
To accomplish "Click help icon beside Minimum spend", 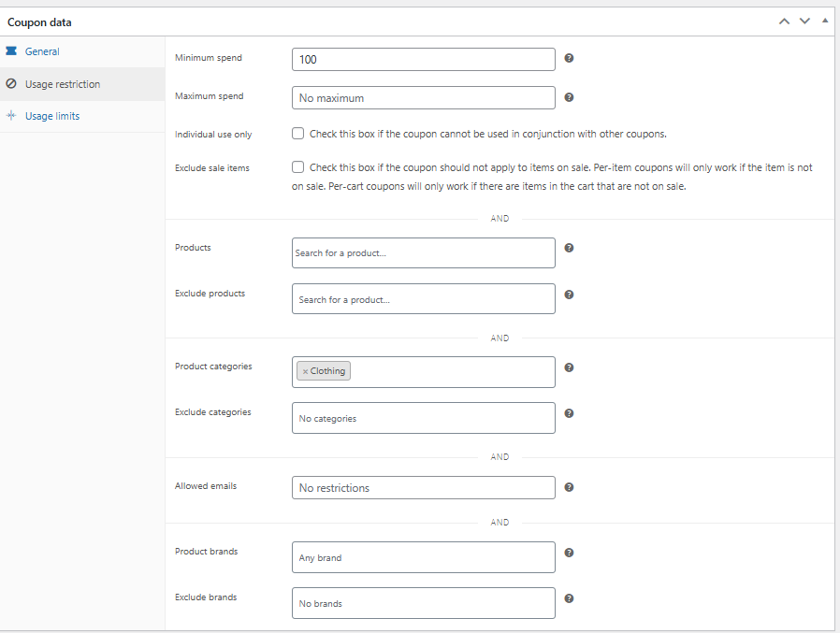I will pos(569,58).
